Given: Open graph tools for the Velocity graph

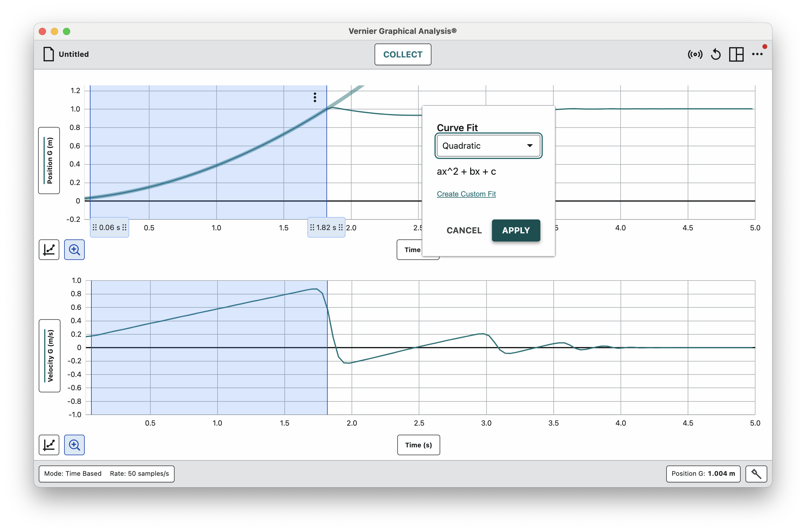Looking at the screenshot, I should pyautogui.click(x=49, y=445).
